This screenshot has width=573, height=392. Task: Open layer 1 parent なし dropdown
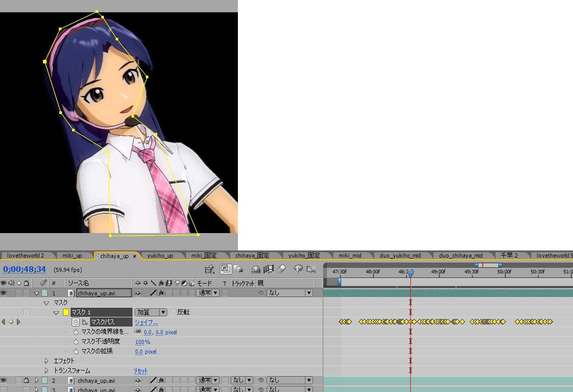[x=290, y=293]
